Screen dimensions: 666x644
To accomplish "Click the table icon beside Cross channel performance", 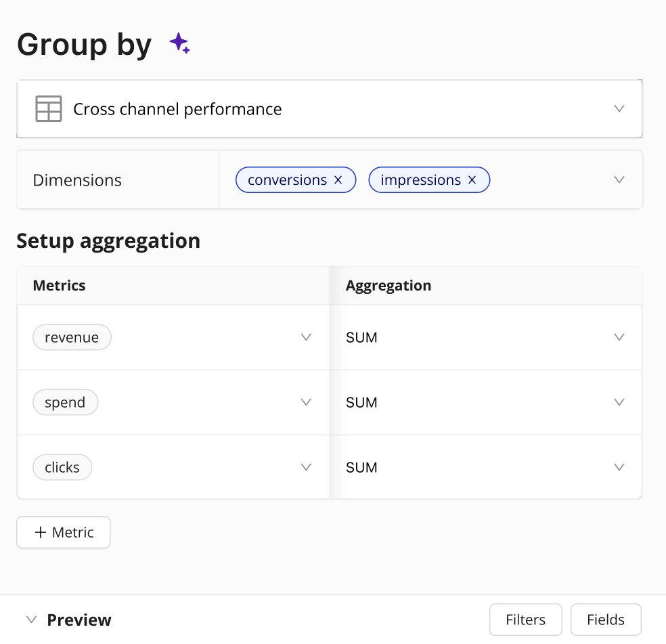I will [49, 109].
